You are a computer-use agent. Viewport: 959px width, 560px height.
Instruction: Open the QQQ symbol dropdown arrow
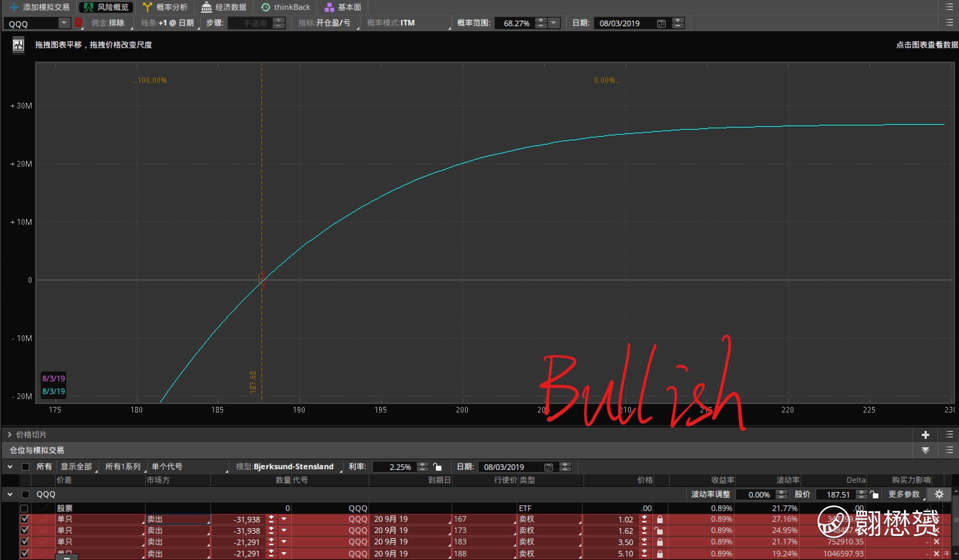64,23
